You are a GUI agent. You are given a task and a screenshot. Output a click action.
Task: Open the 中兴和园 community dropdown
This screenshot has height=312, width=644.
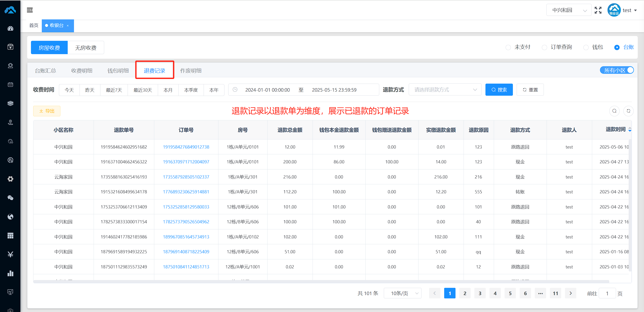pos(569,10)
